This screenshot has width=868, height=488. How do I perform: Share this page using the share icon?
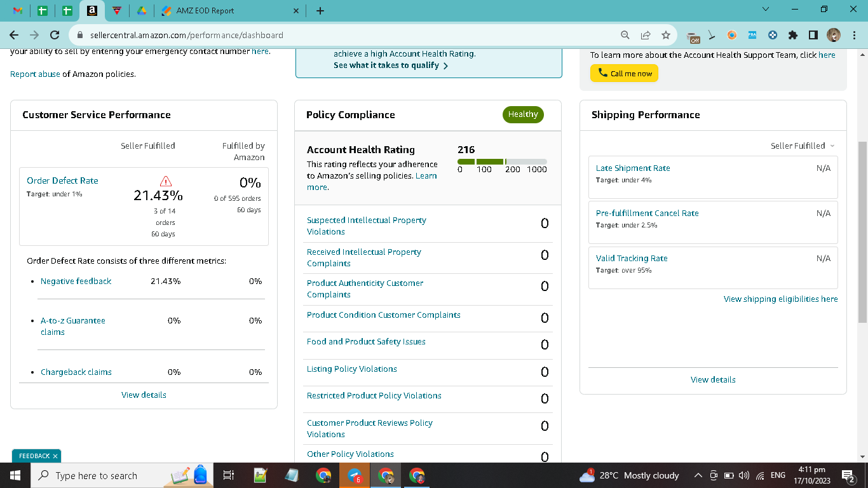coord(646,35)
